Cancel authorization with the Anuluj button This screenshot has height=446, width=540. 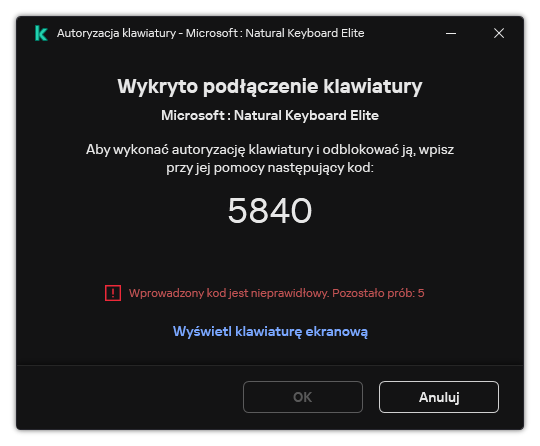click(439, 397)
